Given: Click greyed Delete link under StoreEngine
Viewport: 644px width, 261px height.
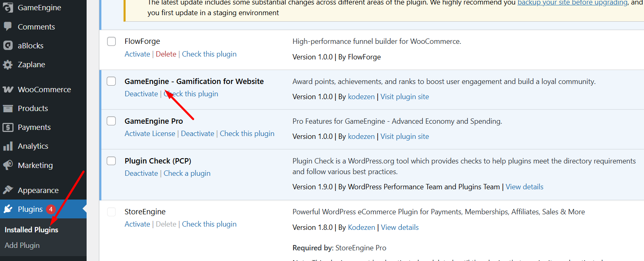Looking at the screenshot, I should point(166,224).
